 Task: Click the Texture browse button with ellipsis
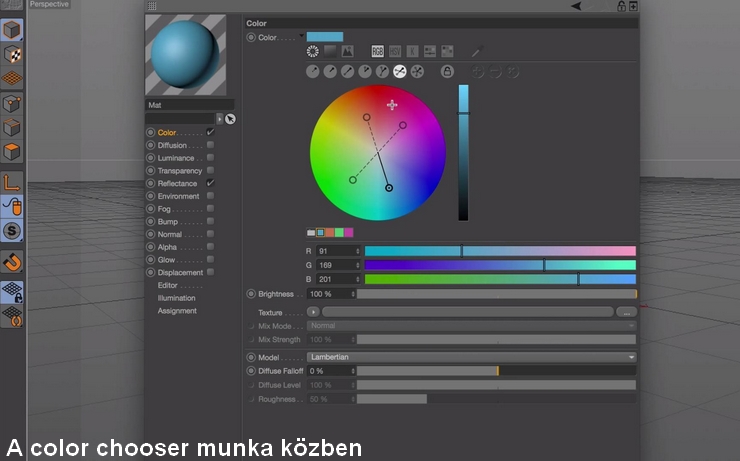click(626, 312)
